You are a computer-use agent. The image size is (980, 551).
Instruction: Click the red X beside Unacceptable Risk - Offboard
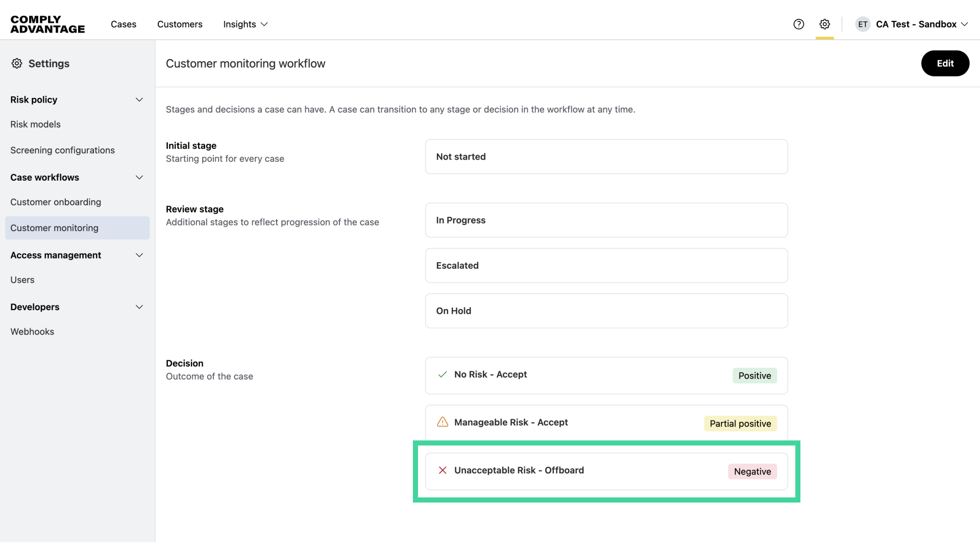[x=442, y=470]
